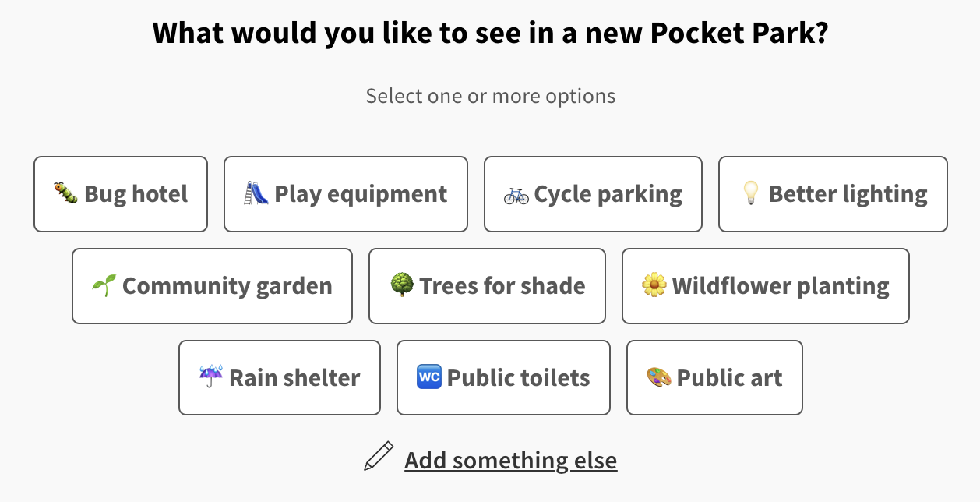Click the tree icon
The height and width of the screenshot is (502, 980).
401,285
